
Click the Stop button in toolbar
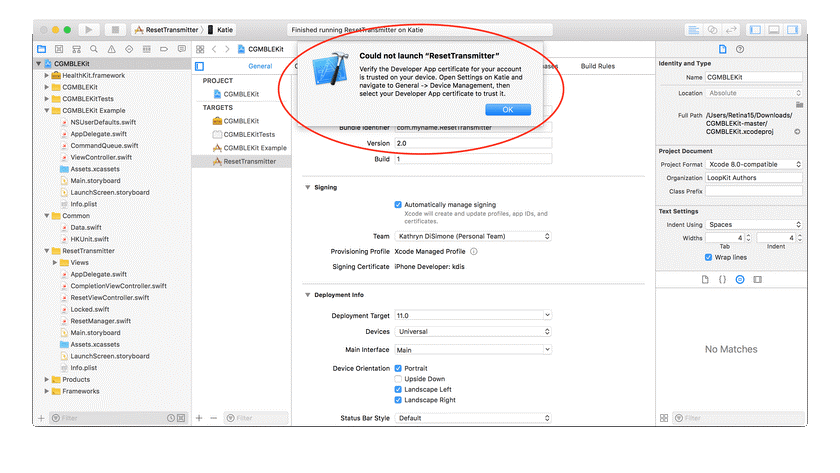point(115,29)
